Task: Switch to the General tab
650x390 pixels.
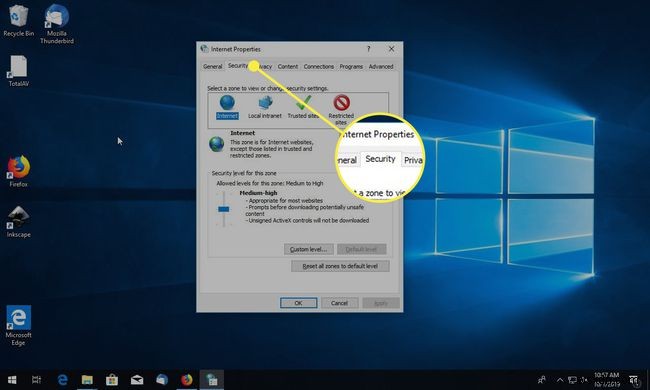Action: (x=213, y=66)
